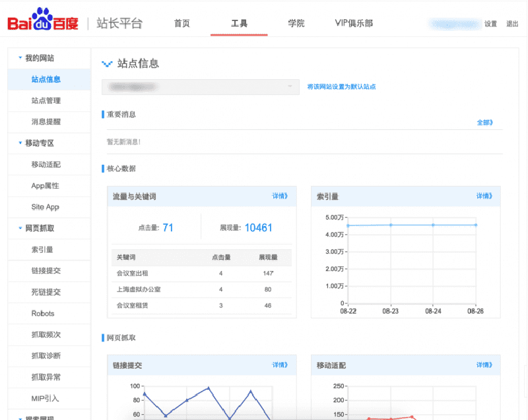Image resolution: width=528 pixels, height=420 pixels.
Task: Click the 退出 logout link
Action: [x=512, y=24]
